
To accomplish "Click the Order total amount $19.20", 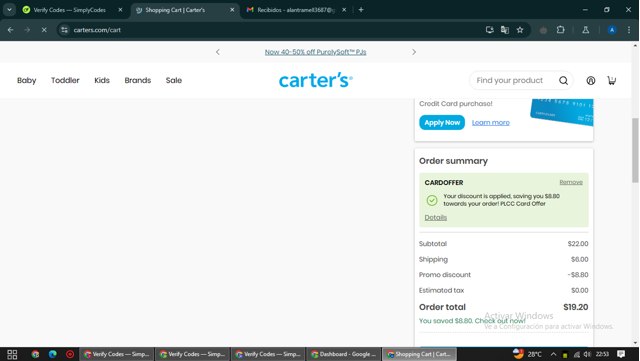I will 576,307.
